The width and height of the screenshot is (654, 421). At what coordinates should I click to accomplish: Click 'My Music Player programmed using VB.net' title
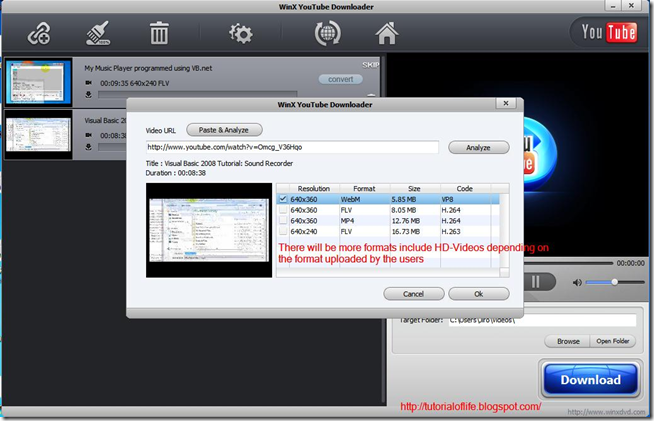coord(148,68)
